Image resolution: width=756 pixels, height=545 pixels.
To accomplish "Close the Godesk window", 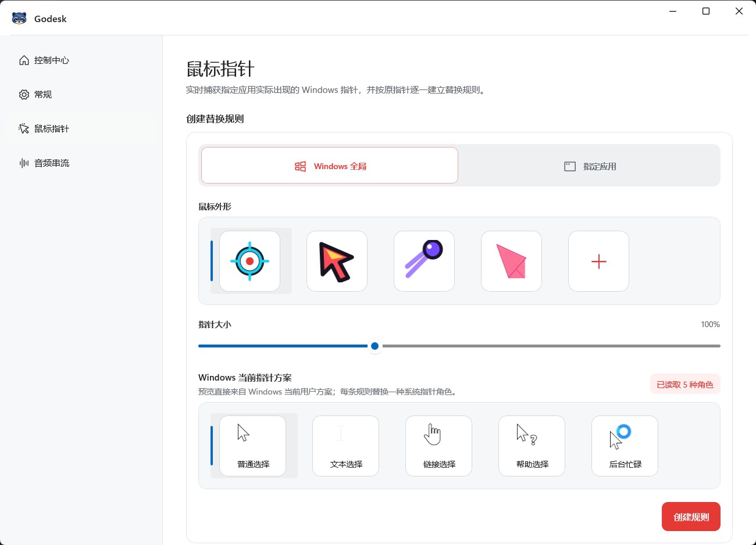I will (739, 12).
